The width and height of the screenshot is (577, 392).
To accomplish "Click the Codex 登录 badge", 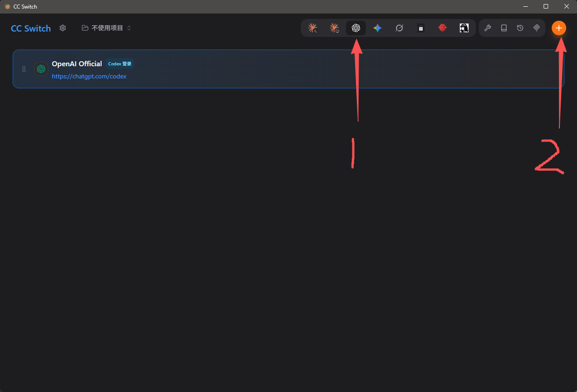I will pos(120,64).
